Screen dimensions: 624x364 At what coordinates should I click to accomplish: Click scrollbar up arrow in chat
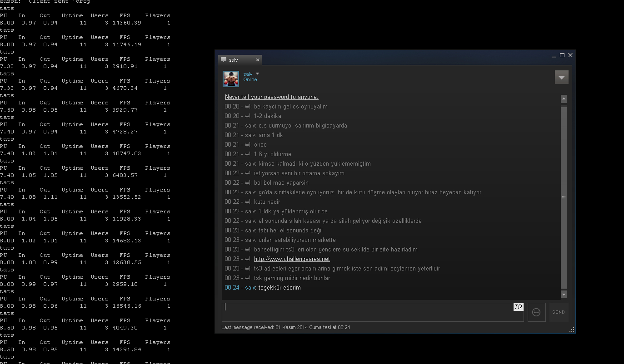564,98
